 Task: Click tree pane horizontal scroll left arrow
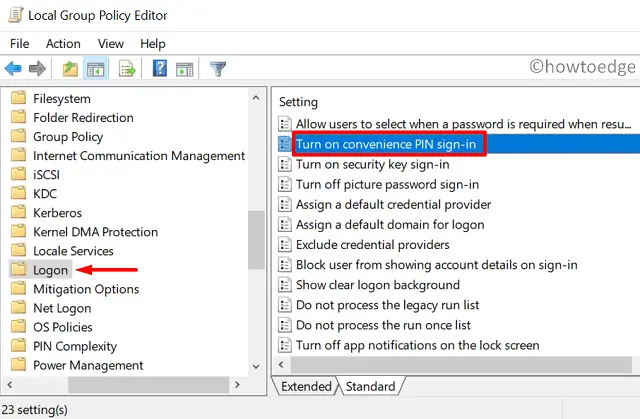10,384
